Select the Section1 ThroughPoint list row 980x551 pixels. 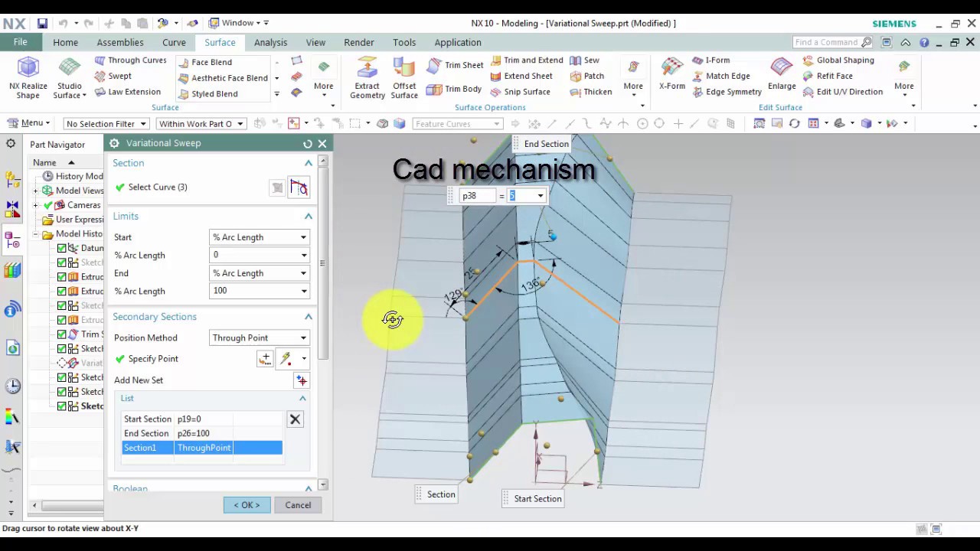pos(202,448)
